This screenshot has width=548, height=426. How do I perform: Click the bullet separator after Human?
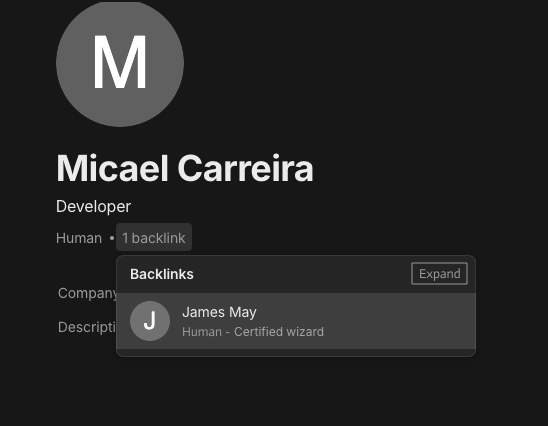pyautogui.click(x=112, y=238)
